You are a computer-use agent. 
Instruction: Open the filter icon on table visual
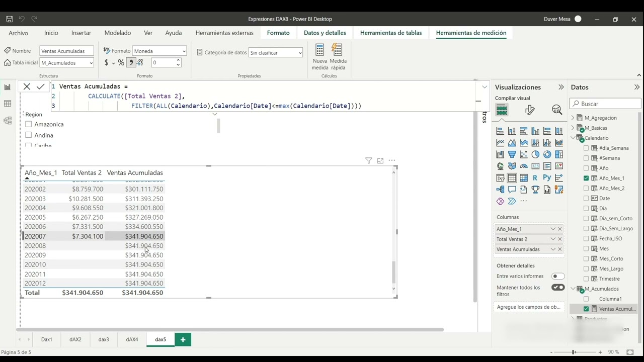[x=369, y=161]
